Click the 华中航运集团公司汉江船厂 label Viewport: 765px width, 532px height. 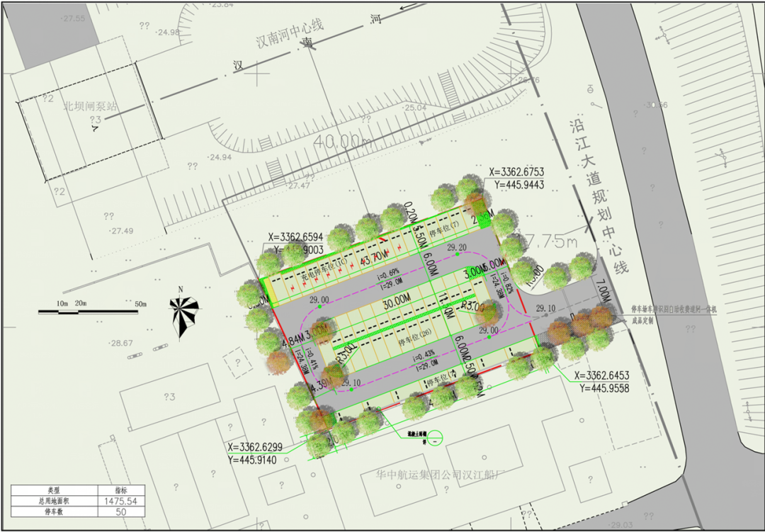pos(438,475)
